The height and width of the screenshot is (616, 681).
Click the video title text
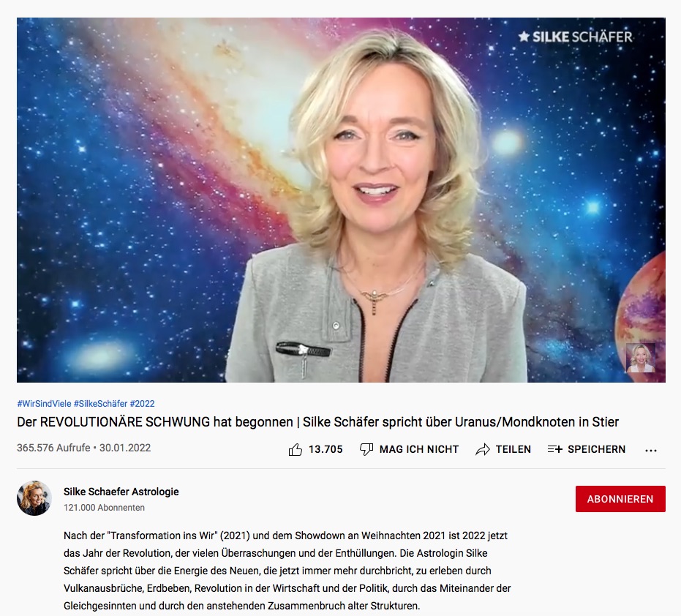click(317, 422)
